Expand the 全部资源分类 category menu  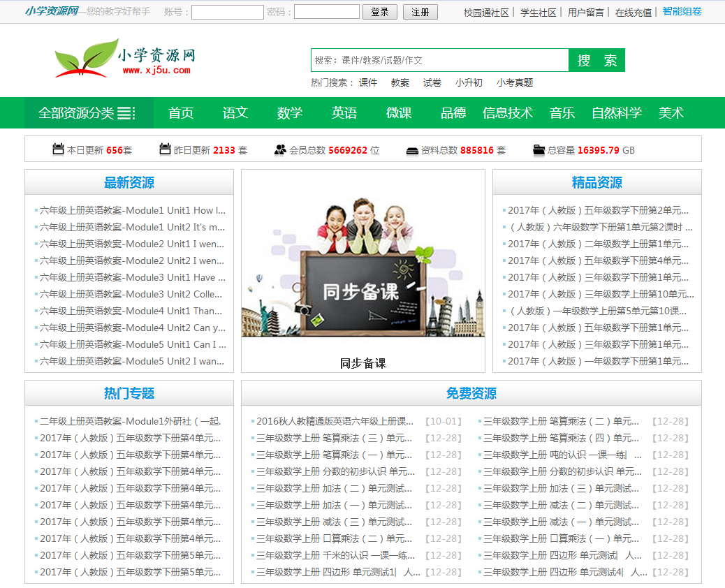point(87,113)
